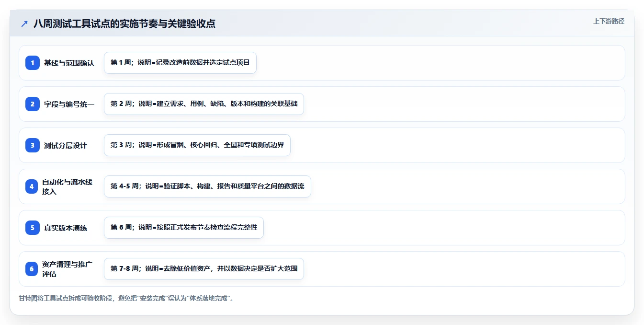Click the arrow icon beside the title
The image size is (644, 325).
click(x=24, y=23)
